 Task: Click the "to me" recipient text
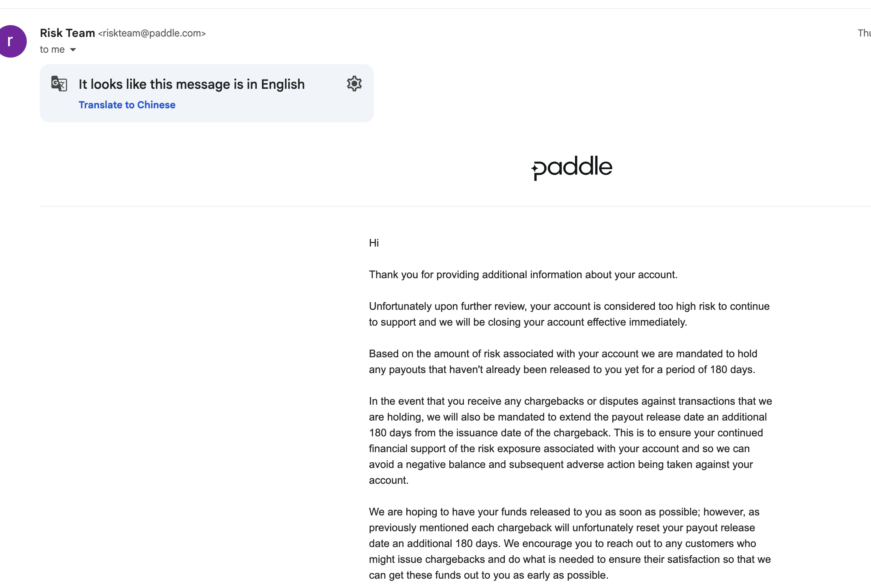coord(52,49)
